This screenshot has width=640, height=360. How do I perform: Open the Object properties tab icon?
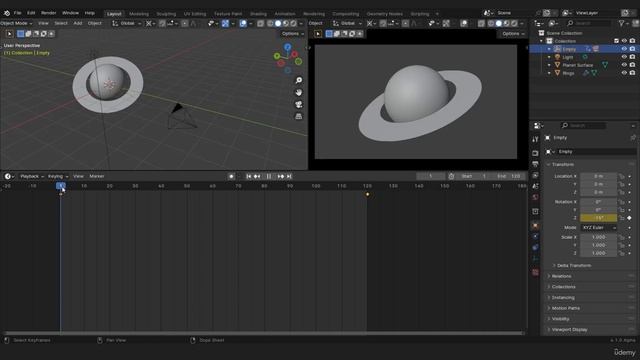point(535,225)
